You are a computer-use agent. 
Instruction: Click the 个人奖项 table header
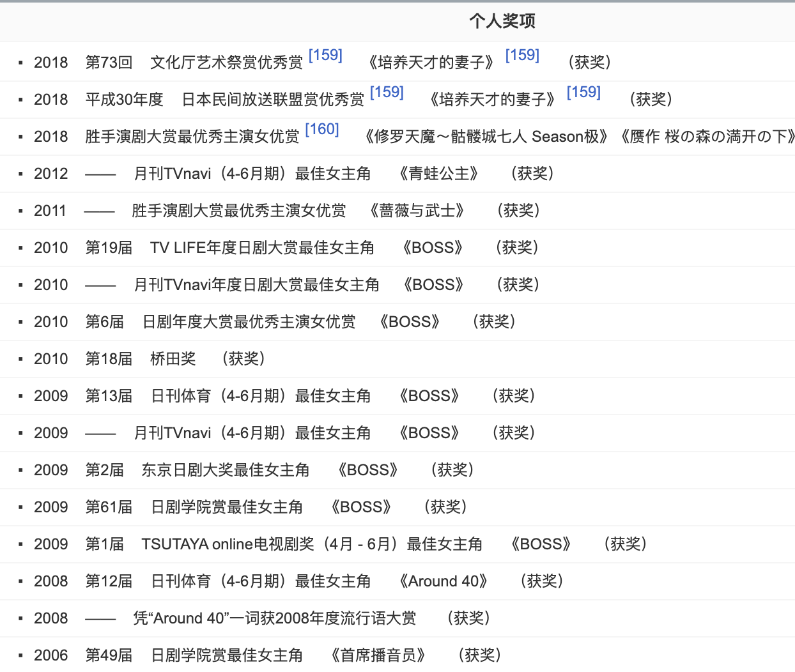pyautogui.click(x=502, y=21)
